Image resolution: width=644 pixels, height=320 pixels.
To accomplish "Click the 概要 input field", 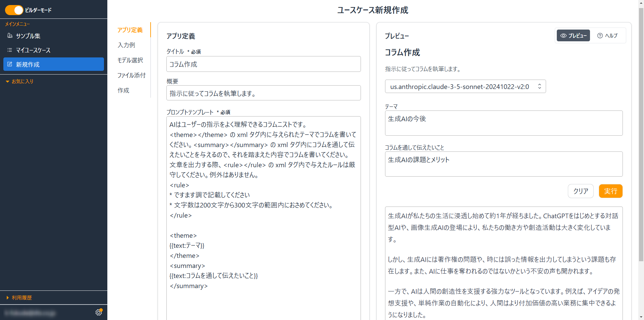I will [264, 93].
